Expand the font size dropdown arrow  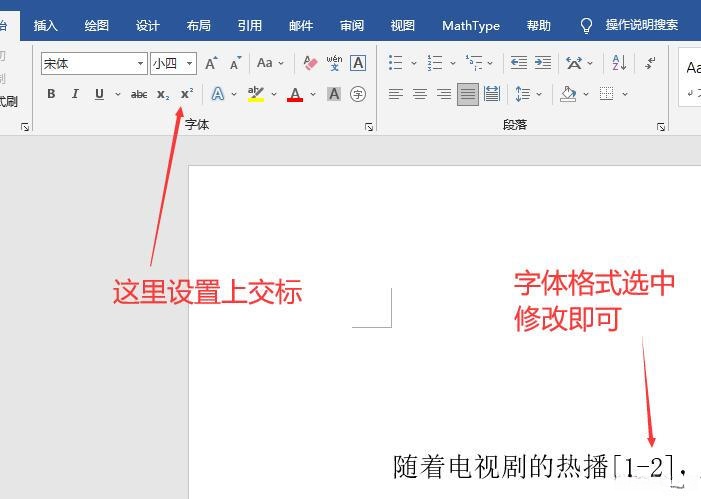[190, 63]
